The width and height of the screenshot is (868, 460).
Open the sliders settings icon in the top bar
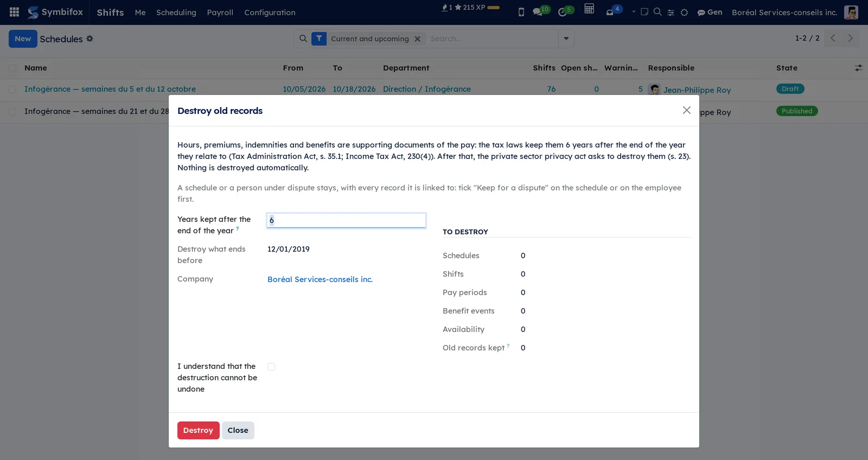(x=671, y=12)
